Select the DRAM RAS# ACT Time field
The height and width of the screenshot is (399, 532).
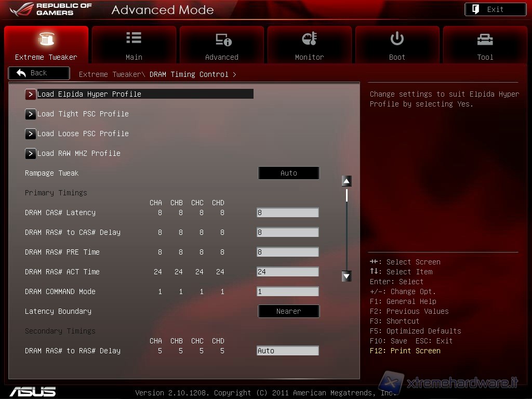[287, 272]
